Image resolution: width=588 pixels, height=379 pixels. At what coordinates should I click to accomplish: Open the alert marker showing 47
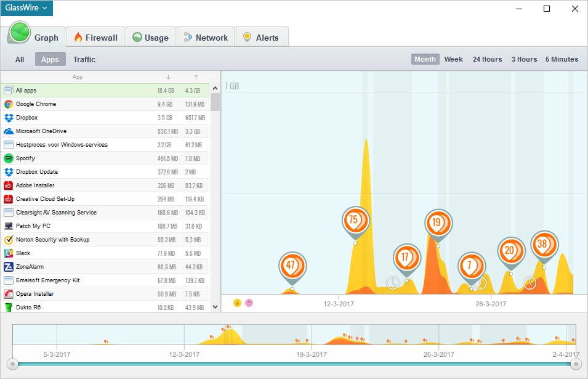click(x=292, y=265)
